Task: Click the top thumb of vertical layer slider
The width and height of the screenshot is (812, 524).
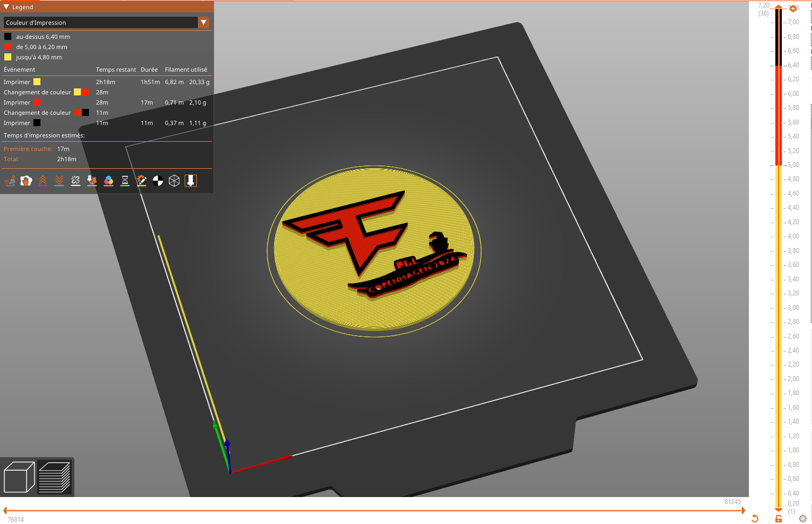Action: click(x=779, y=7)
